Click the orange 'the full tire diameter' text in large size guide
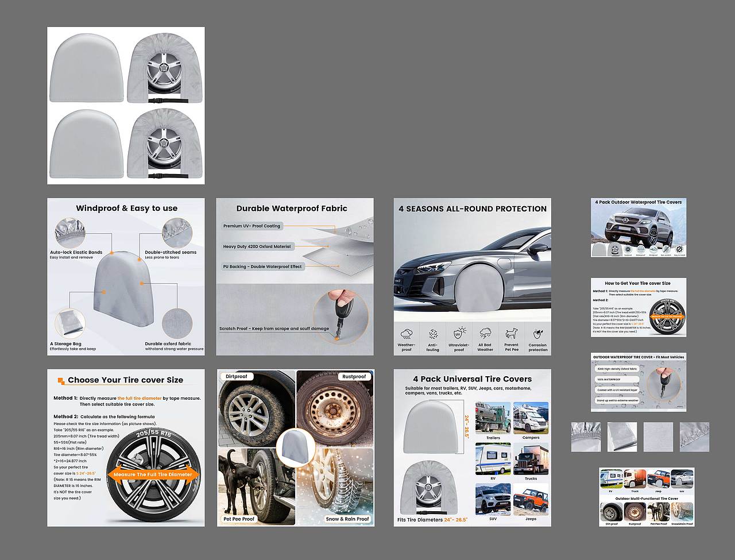Viewport: 735px width, 560px height. [x=140, y=398]
